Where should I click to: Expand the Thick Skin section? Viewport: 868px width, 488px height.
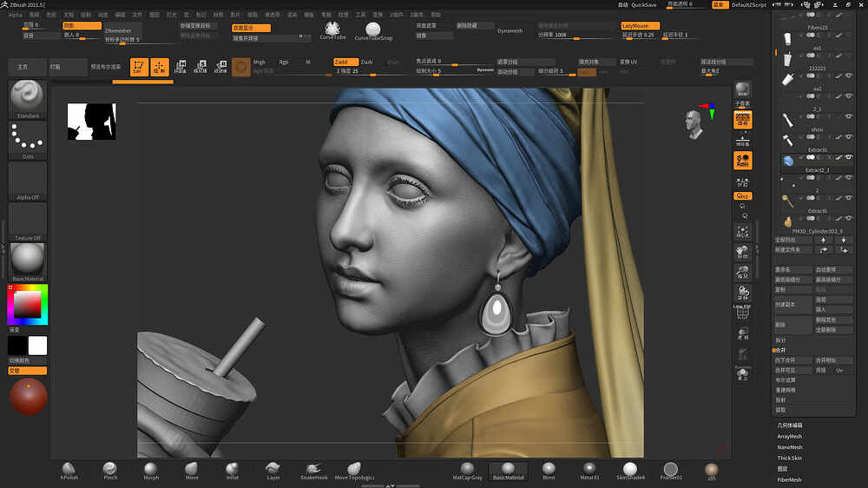pos(789,458)
